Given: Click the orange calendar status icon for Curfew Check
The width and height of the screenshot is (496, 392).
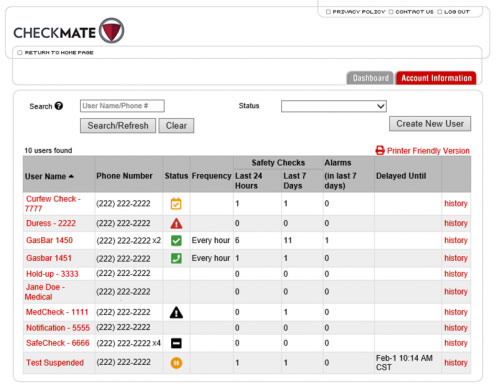Looking at the screenshot, I should point(176,204).
